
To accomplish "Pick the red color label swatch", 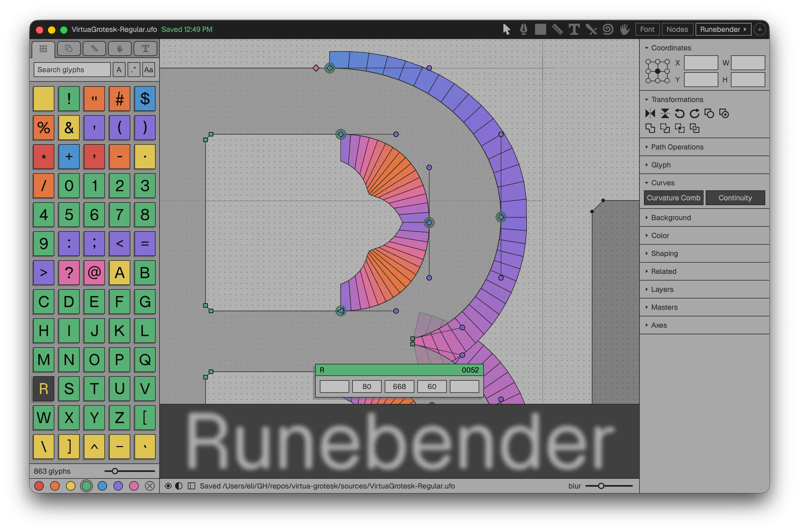I will 39,486.
